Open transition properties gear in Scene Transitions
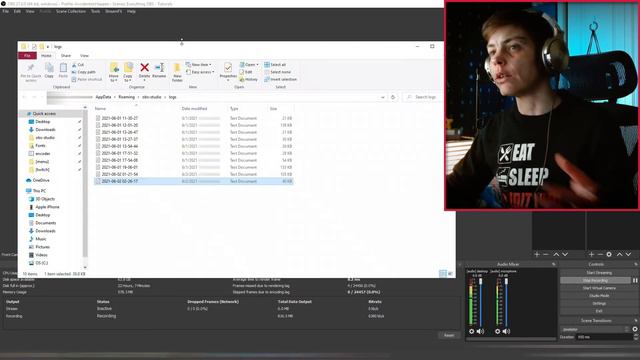The image size is (640, 360). pos(635,329)
